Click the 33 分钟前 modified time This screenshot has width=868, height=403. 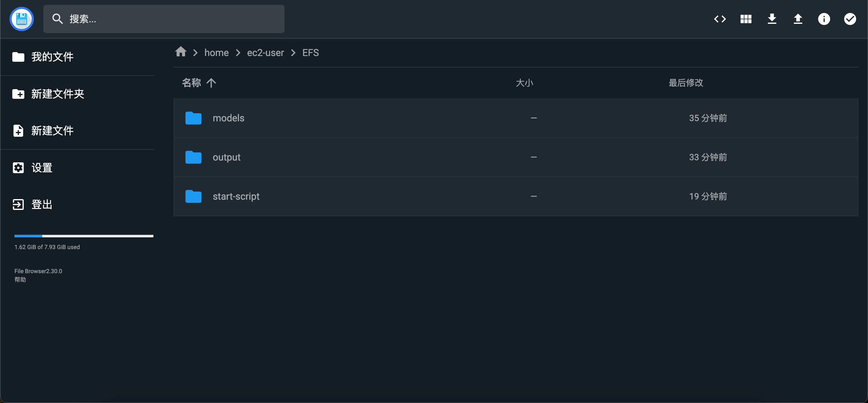pos(708,157)
